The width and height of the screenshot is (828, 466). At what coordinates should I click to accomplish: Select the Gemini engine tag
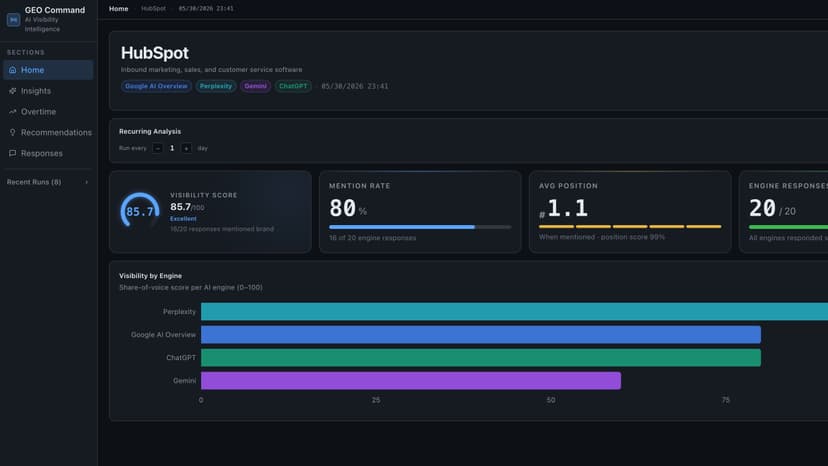[256, 86]
